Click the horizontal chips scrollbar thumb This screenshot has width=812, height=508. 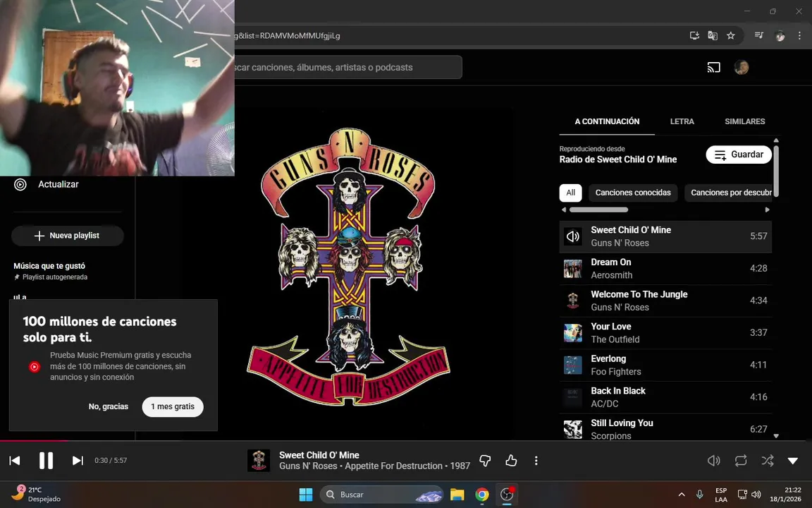pyautogui.click(x=598, y=210)
